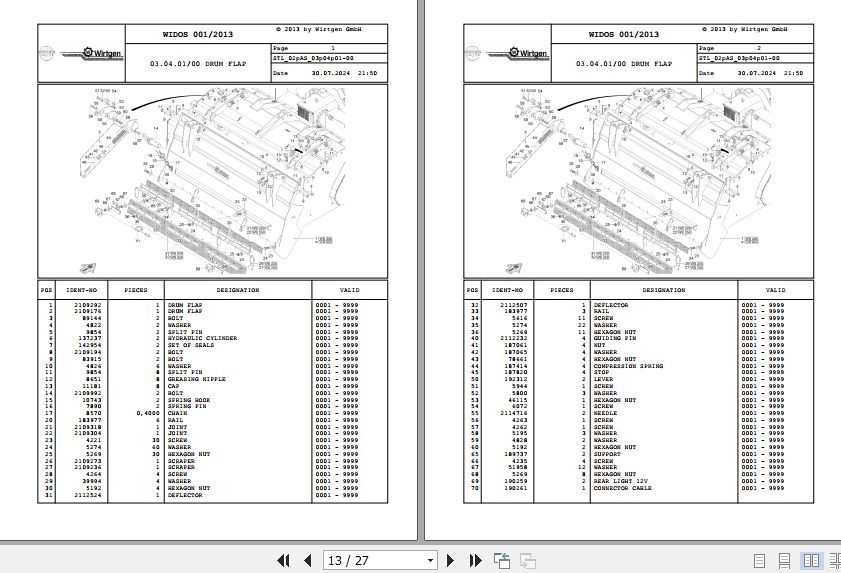
Task: Click ident number 2109292 on page 1
Action: [87, 305]
